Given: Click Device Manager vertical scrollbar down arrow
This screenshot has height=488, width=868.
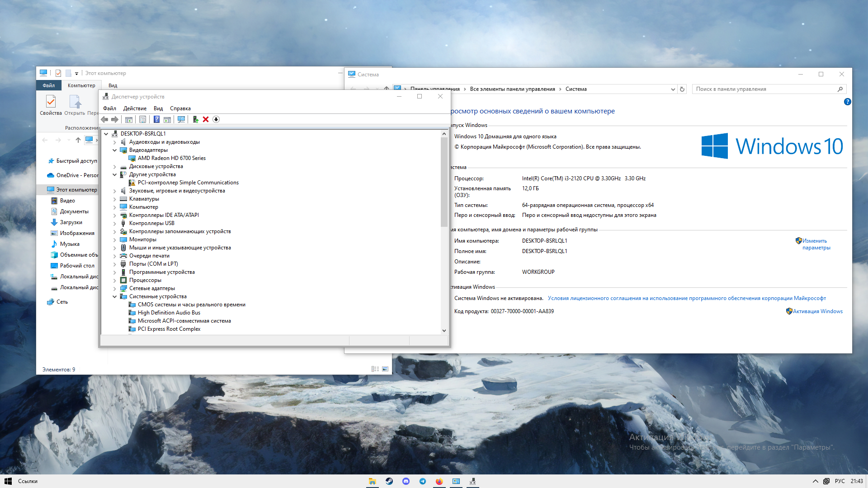Looking at the screenshot, I should click(x=444, y=330).
